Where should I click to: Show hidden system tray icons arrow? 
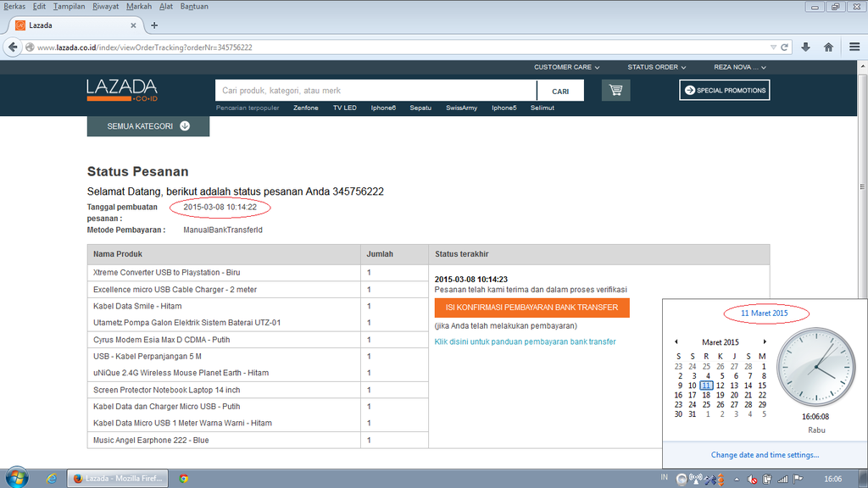pyautogui.click(x=737, y=480)
